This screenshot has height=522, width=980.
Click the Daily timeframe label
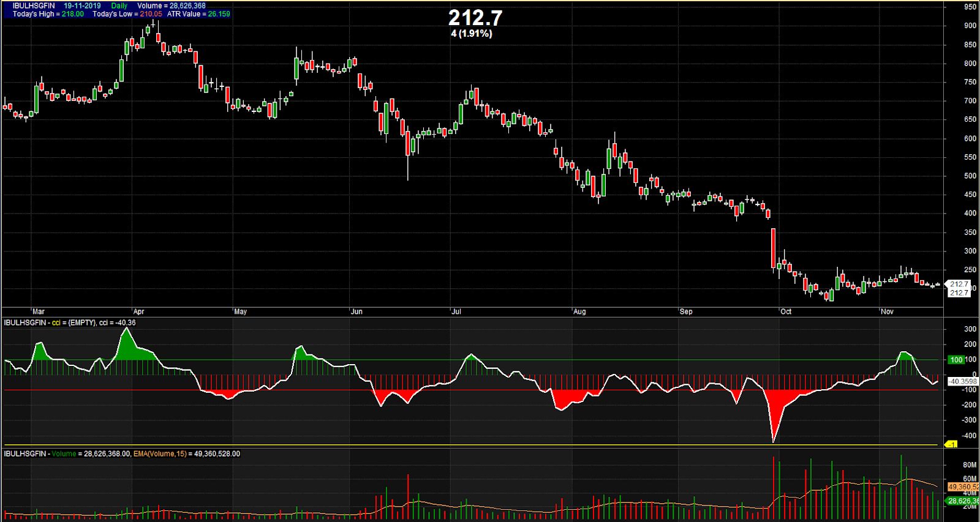pyautogui.click(x=119, y=6)
